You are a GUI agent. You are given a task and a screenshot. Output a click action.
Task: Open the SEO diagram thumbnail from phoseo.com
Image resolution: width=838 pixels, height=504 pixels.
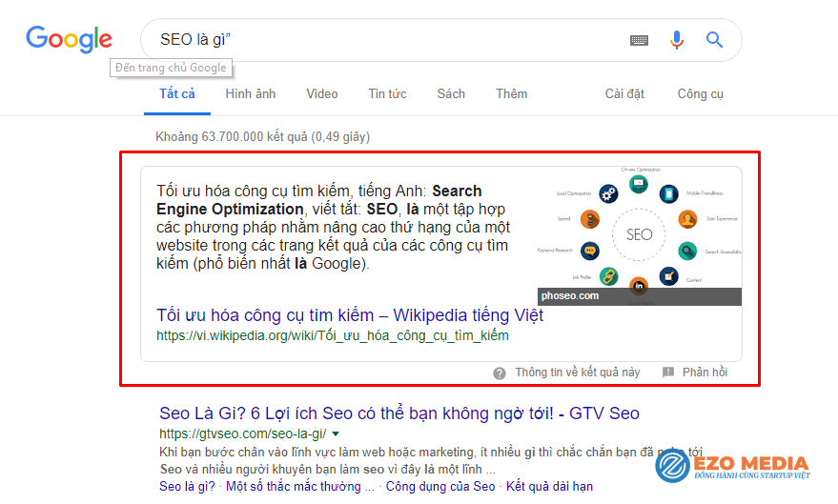coord(639,235)
